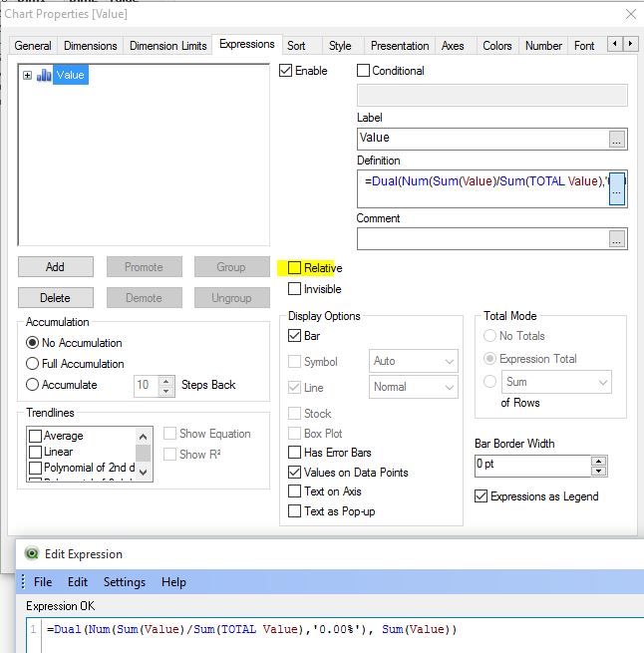
Task: Select Full Accumulation radio button
Action: click(x=33, y=364)
